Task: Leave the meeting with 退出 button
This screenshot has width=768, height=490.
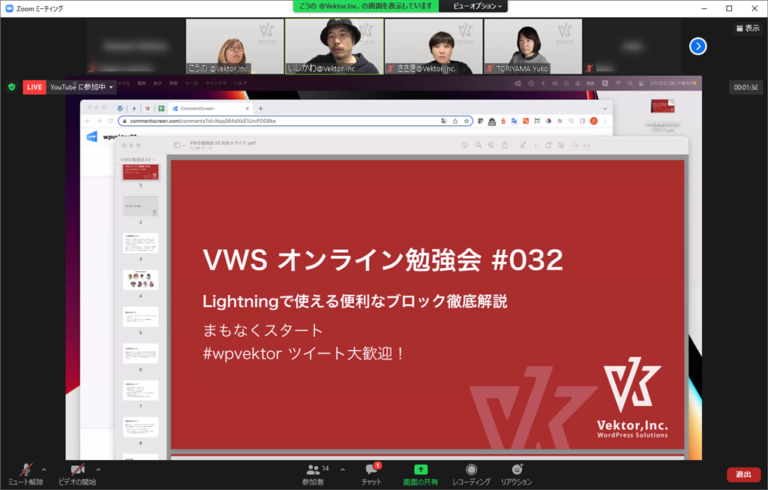Action: tap(744, 474)
